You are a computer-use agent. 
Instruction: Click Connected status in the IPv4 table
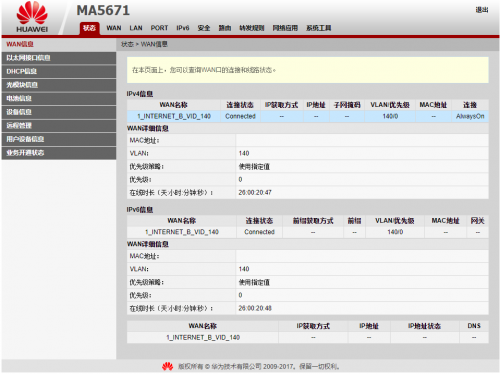[x=240, y=116]
